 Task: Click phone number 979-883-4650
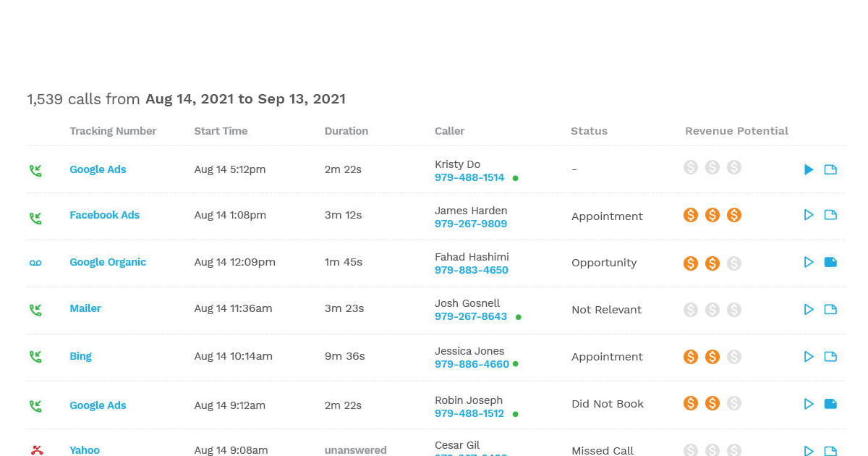coord(472,270)
